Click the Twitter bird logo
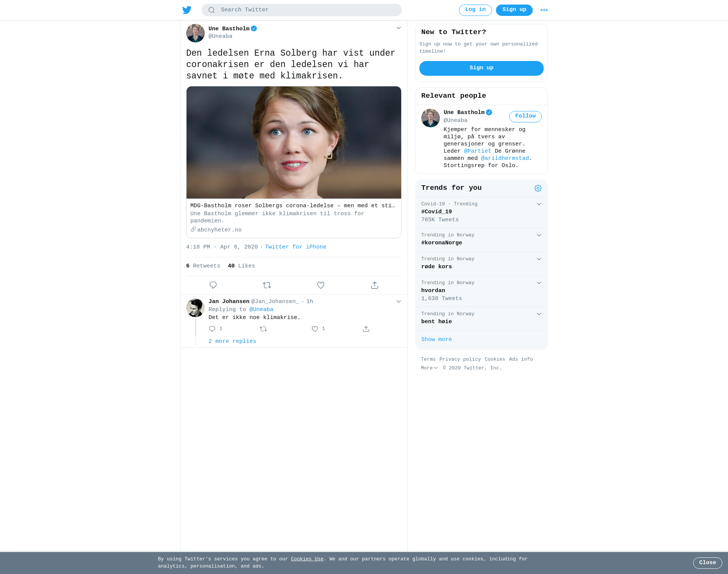The height and width of the screenshot is (574, 728). pos(187,10)
